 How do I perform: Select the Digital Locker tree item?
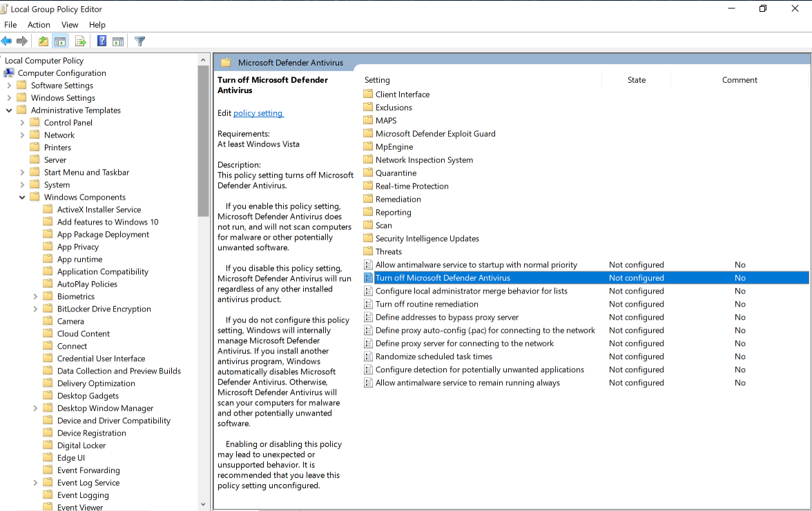click(81, 446)
